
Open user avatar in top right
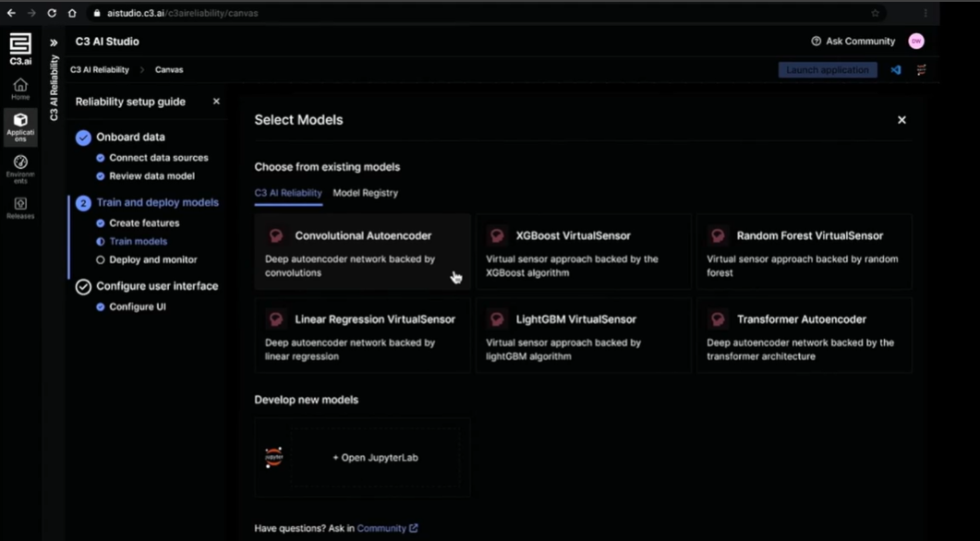tap(915, 42)
